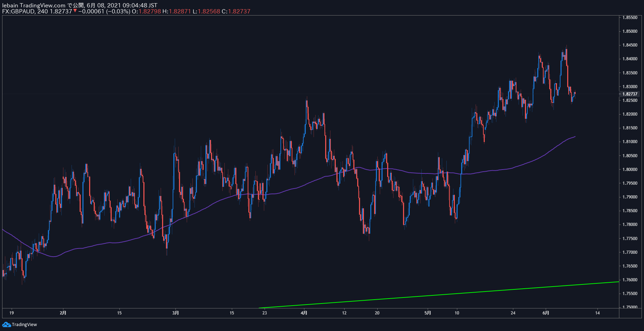Click the 12 date label on time axis
The width and height of the screenshot is (644, 331).
pyautogui.click(x=344, y=313)
